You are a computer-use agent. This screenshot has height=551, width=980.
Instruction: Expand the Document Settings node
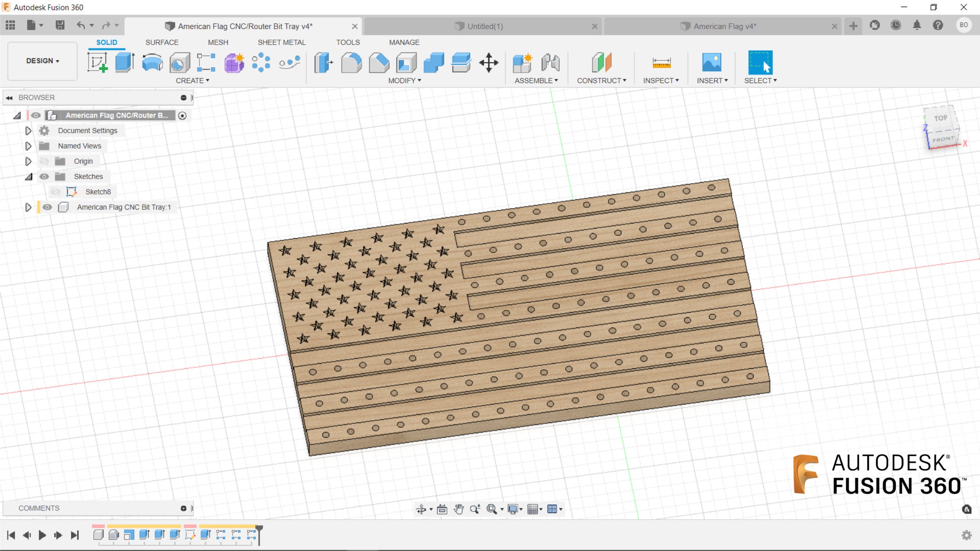click(28, 130)
